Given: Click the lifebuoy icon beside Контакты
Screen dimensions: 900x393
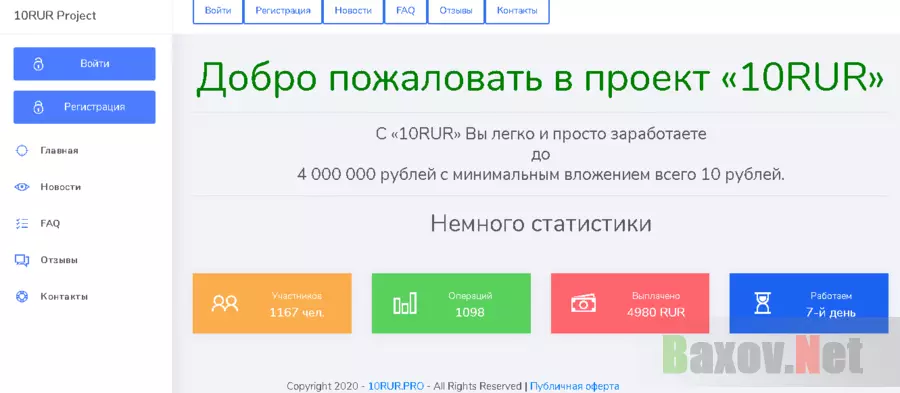Looking at the screenshot, I should [x=22, y=297].
